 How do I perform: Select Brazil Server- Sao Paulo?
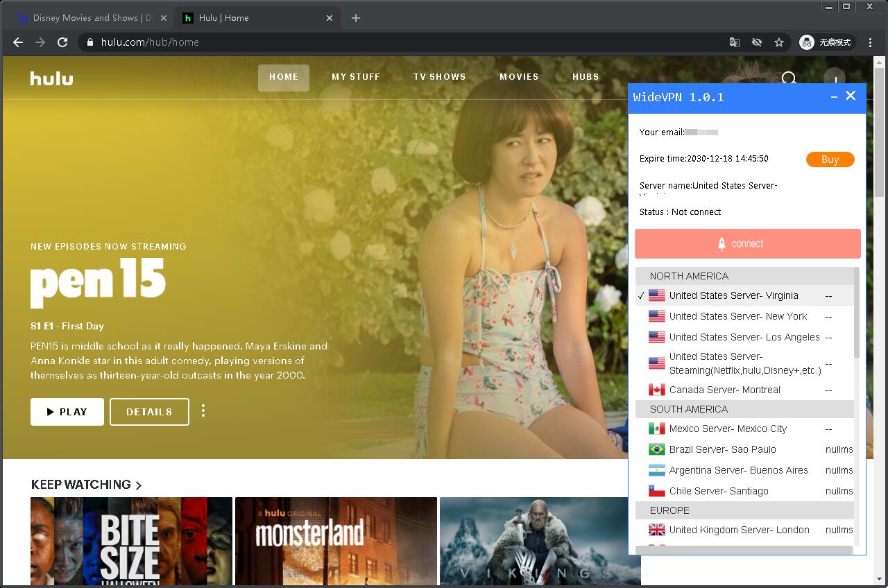coord(745,449)
